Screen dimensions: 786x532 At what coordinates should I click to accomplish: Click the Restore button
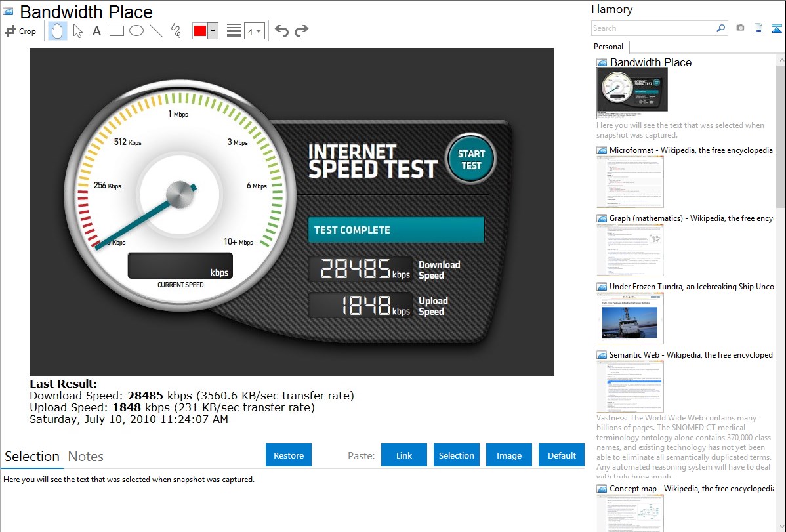pyautogui.click(x=289, y=455)
